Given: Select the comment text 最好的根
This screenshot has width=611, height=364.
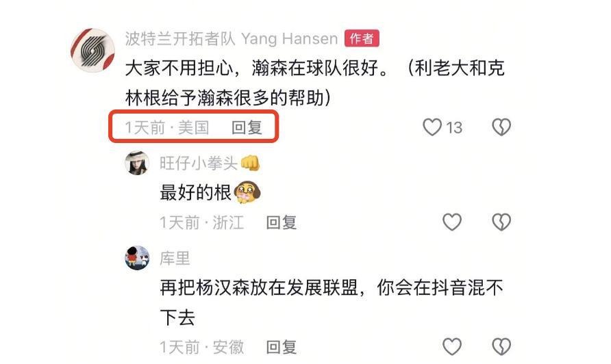Looking at the screenshot, I should pos(196,192).
